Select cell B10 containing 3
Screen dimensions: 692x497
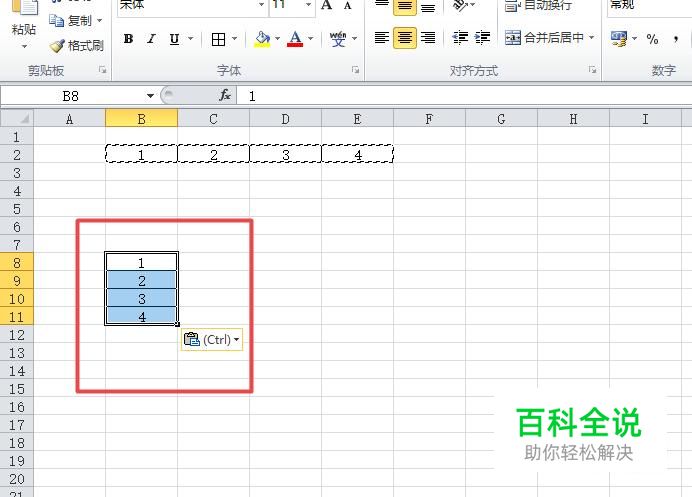point(141,299)
